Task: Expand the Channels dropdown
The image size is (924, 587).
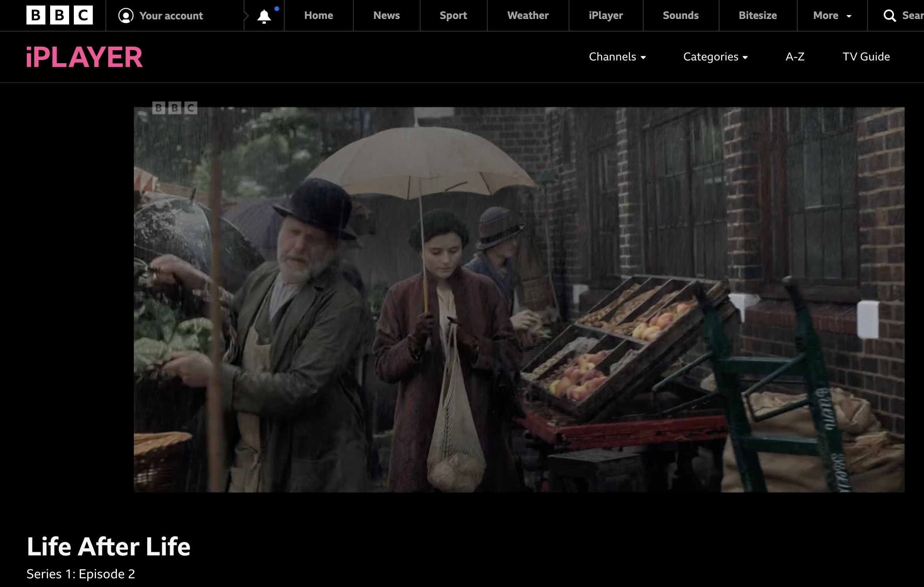Action: [618, 57]
